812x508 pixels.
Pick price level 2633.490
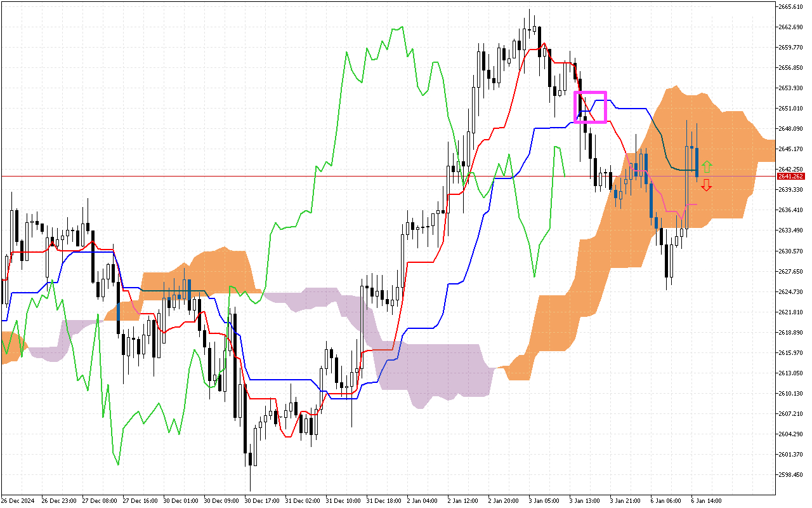click(x=790, y=231)
